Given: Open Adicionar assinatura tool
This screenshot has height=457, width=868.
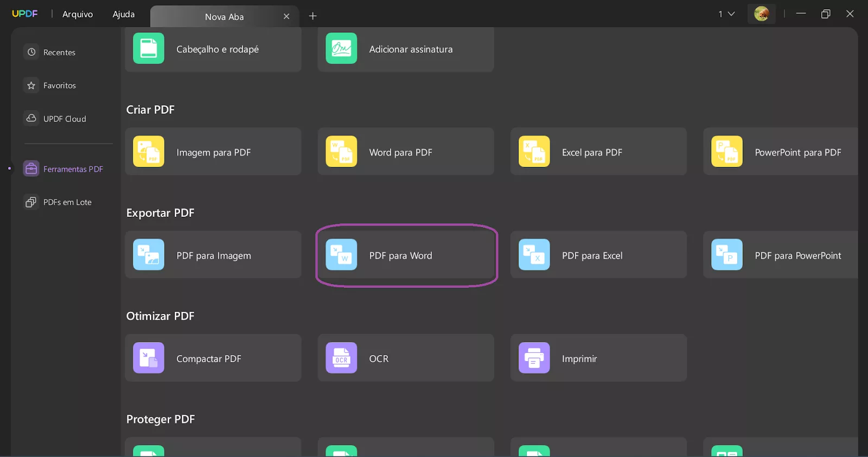Looking at the screenshot, I should [x=406, y=49].
